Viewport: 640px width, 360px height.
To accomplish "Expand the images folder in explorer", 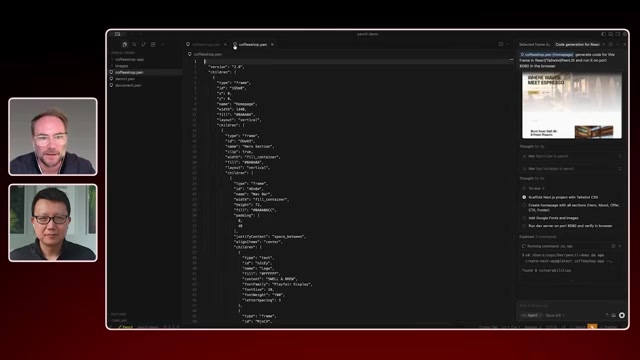I will tap(121, 66).
